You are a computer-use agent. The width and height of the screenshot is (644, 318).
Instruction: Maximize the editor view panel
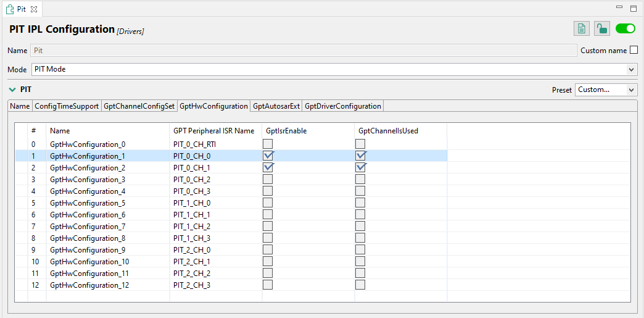[x=634, y=8]
